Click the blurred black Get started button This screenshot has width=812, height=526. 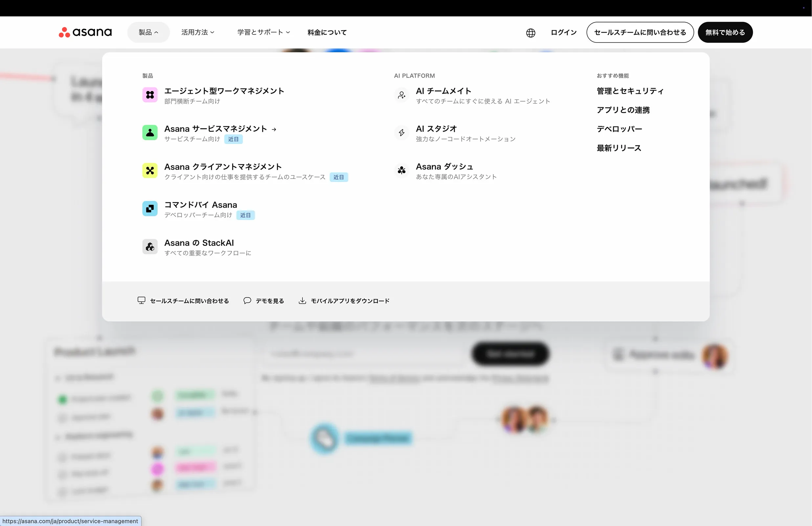pyautogui.click(x=510, y=354)
